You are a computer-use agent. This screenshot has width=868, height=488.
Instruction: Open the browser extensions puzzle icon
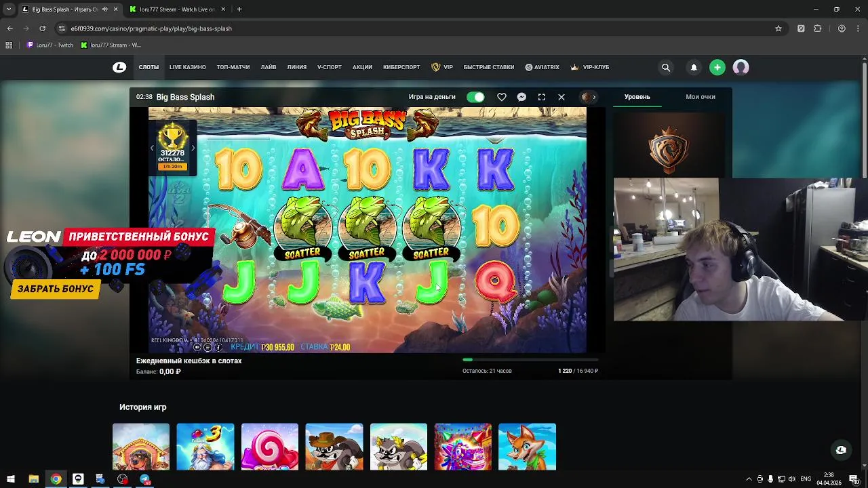(817, 28)
